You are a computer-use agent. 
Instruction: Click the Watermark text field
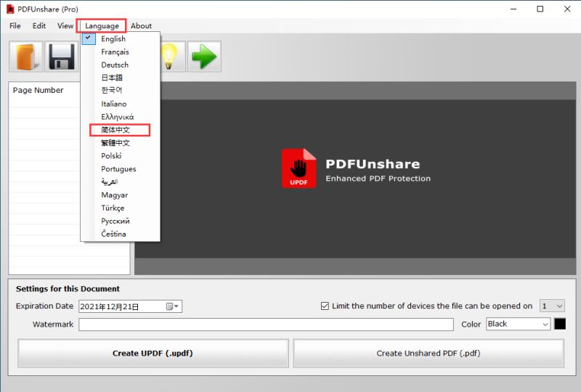click(266, 324)
